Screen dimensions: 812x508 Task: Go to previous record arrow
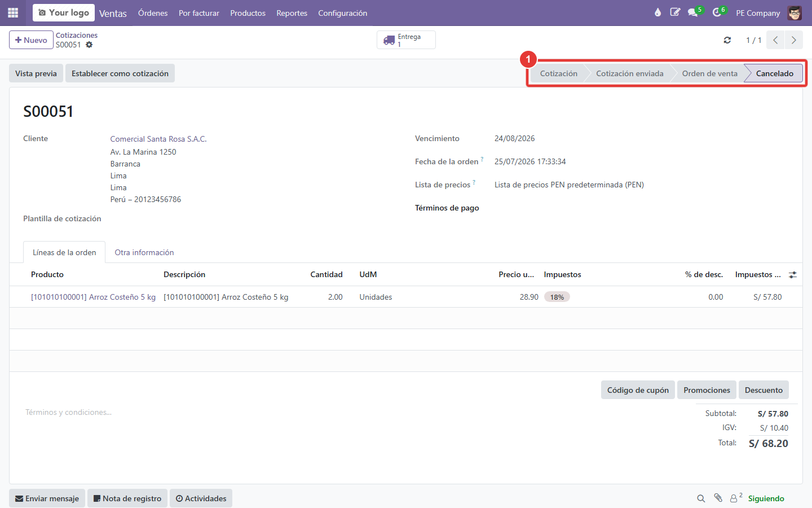coord(775,40)
